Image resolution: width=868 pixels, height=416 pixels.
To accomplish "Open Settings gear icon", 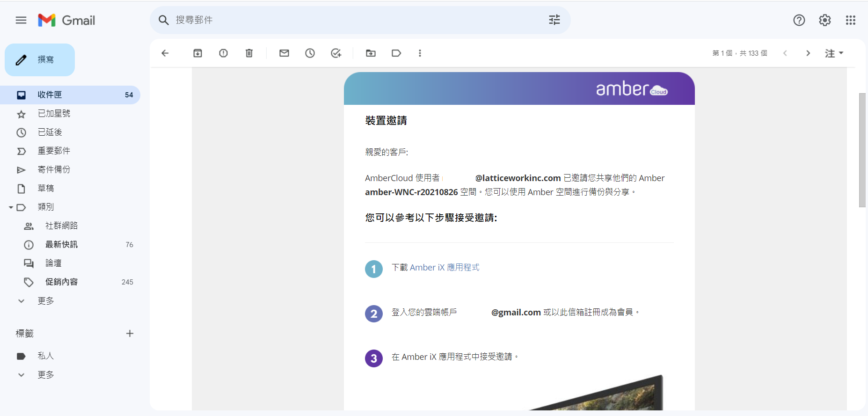I will pos(825,20).
